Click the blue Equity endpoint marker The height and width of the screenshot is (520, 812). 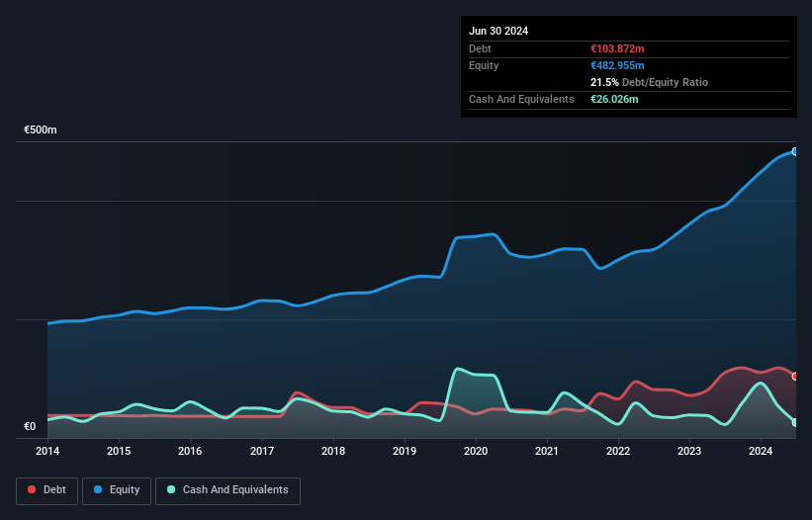pyautogui.click(x=795, y=151)
